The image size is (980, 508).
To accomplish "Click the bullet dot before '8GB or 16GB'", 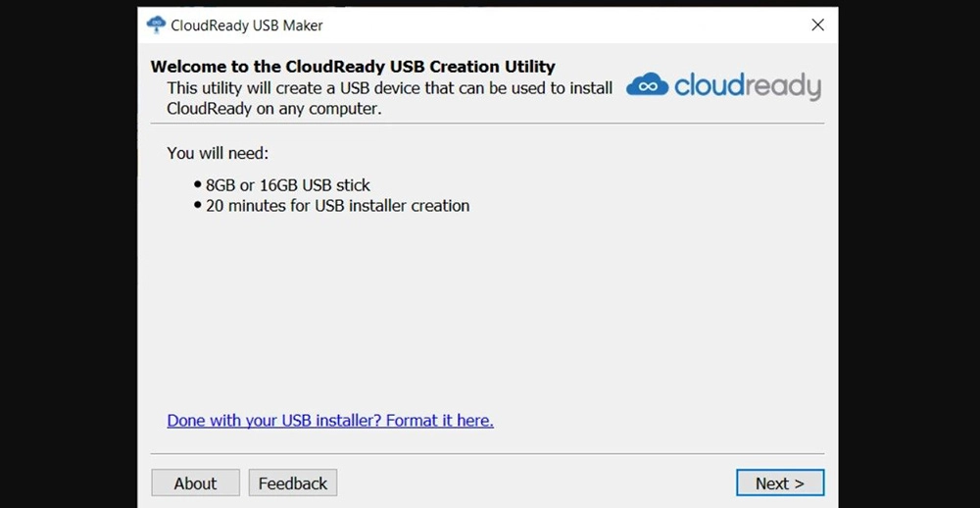I will [x=198, y=185].
